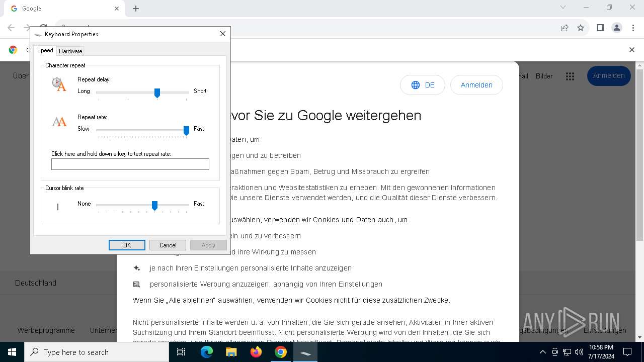
Task: Open Einstellungen footer link
Action: point(605,330)
